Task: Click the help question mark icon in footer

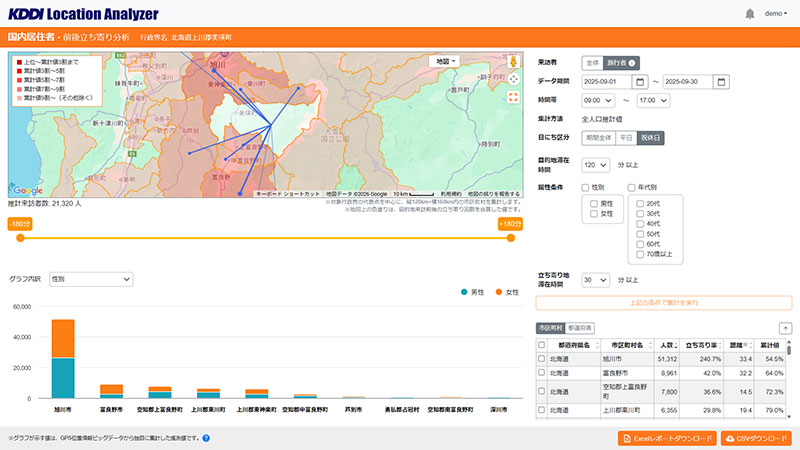Action: 206,438
